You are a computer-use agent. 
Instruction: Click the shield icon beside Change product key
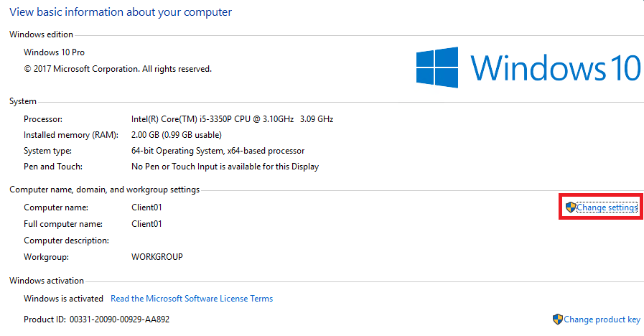(557, 319)
